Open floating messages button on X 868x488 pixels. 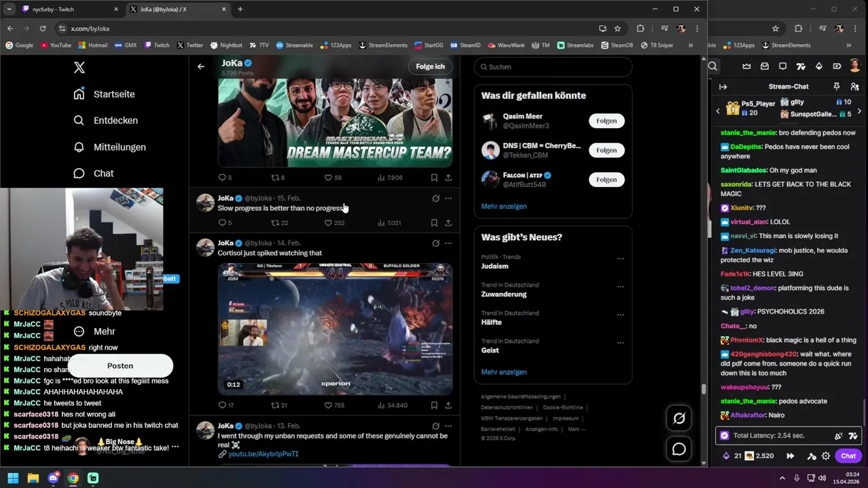[x=679, y=449]
